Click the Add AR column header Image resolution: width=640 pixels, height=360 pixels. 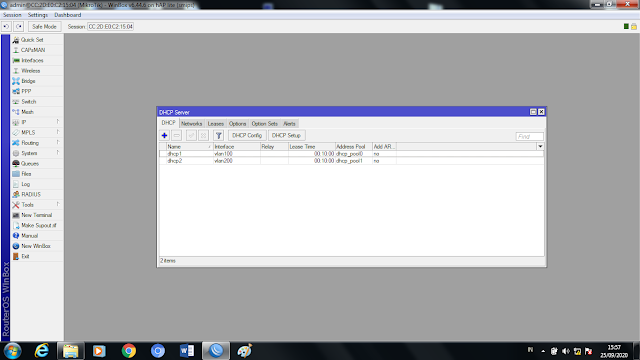tap(384, 147)
